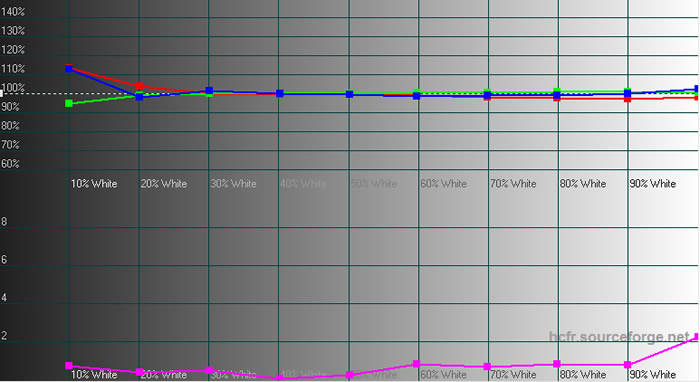Screen dimensions: 700x382
Task: Select the blue data point at 50% White
Action: point(350,94)
